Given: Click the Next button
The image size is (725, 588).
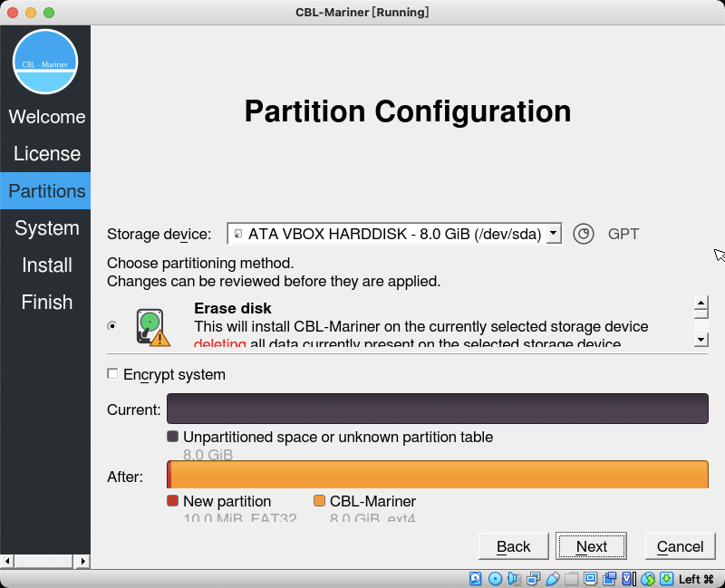Looking at the screenshot, I should coord(592,546).
